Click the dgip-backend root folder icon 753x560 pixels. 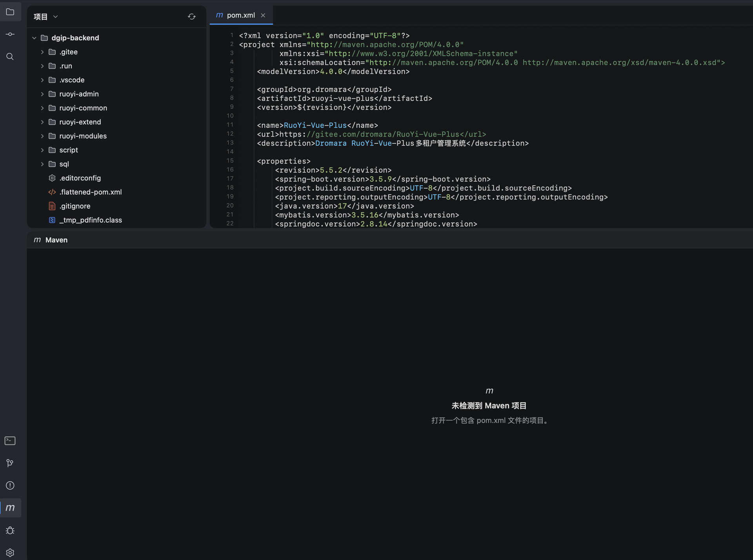coord(44,38)
